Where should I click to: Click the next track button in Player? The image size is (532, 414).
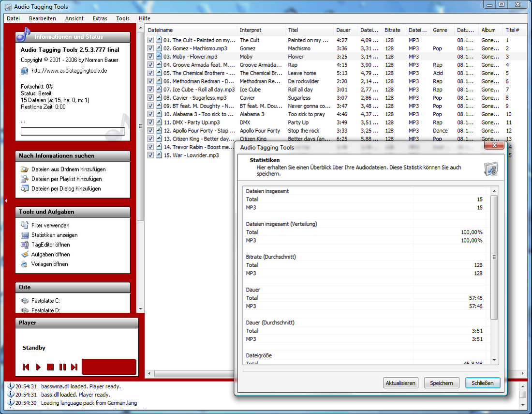74,367
